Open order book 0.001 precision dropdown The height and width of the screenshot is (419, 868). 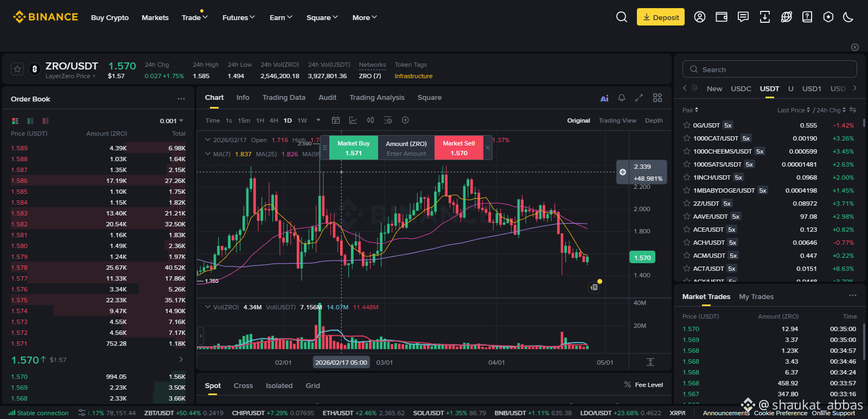(x=171, y=121)
